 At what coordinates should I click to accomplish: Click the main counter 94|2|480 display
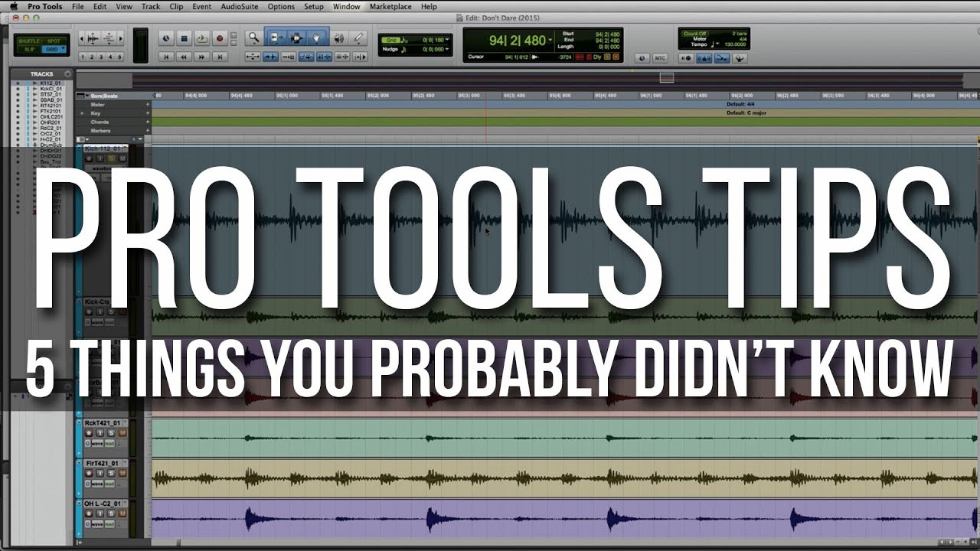click(517, 40)
